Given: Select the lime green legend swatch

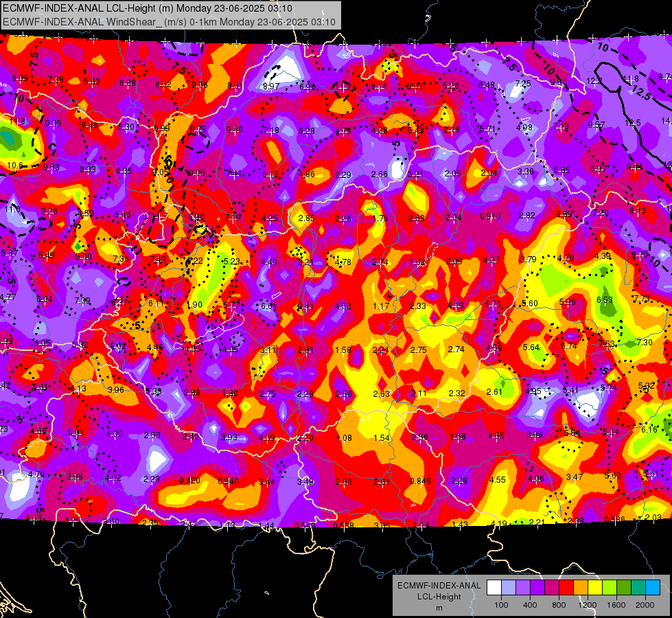Looking at the screenshot, I should 610,588.
